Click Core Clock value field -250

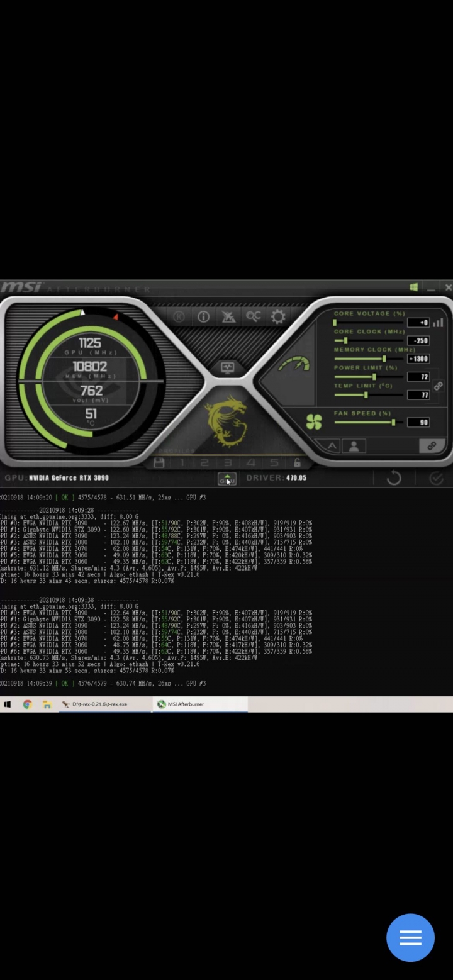(418, 340)
